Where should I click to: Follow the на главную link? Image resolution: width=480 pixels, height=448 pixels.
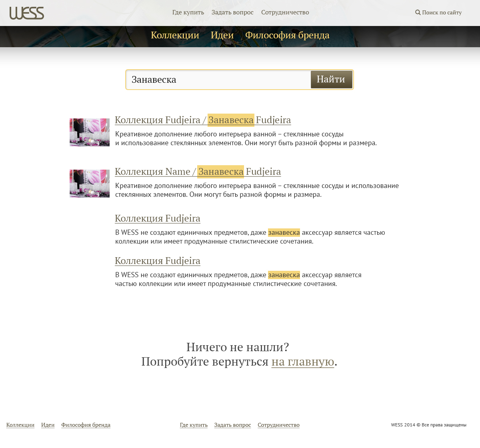(x=303, y=362)
